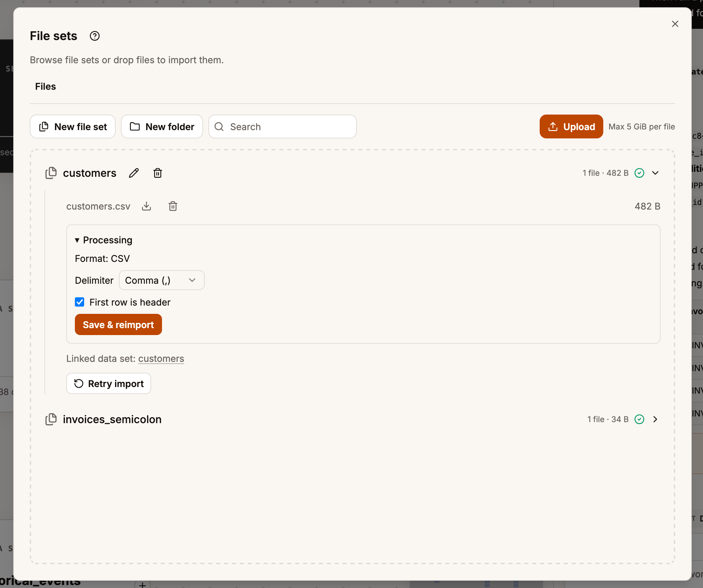Create a New file set
The width and height of the screenshot is (703, 588).
73,126
